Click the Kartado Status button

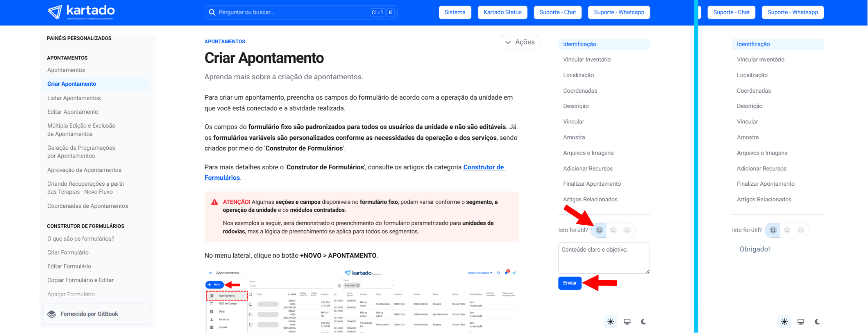tap(503, 13)
